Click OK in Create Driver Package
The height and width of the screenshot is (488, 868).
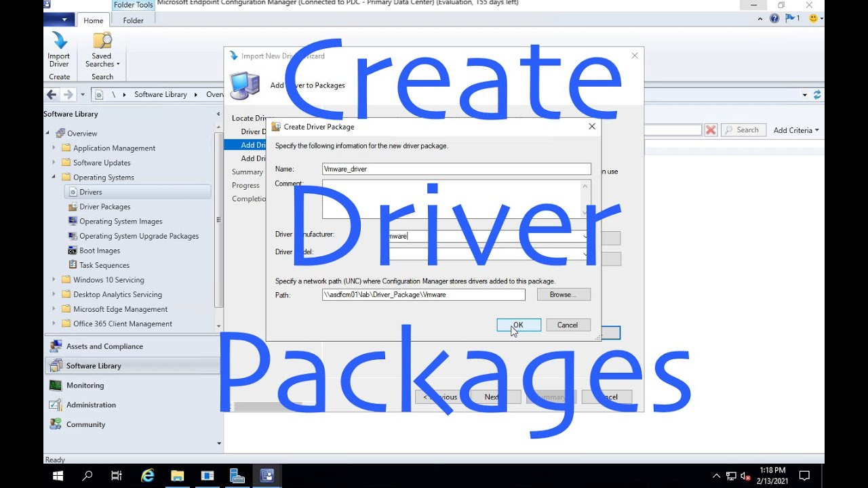[x=519, y=325]
